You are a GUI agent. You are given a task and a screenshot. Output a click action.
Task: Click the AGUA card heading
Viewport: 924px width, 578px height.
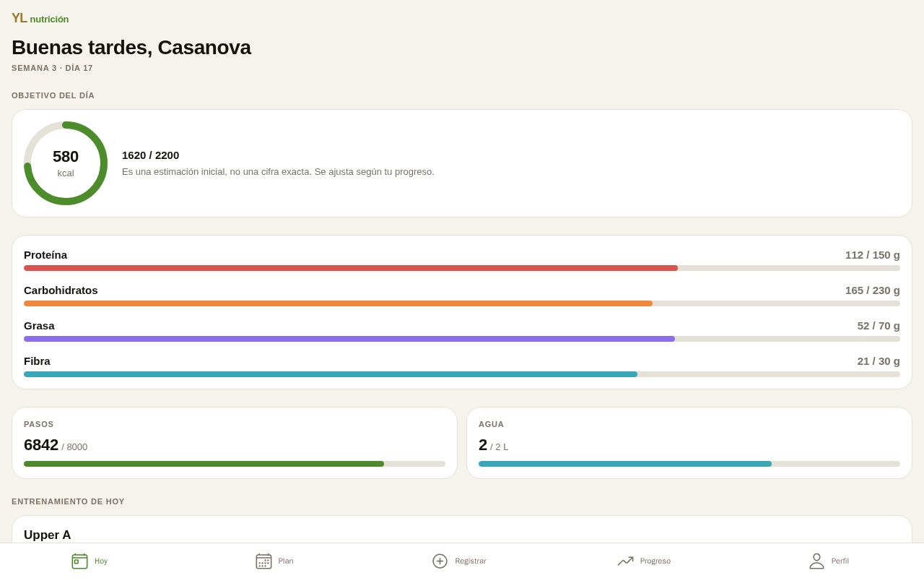pyautogui.click(x=492, y=424)
